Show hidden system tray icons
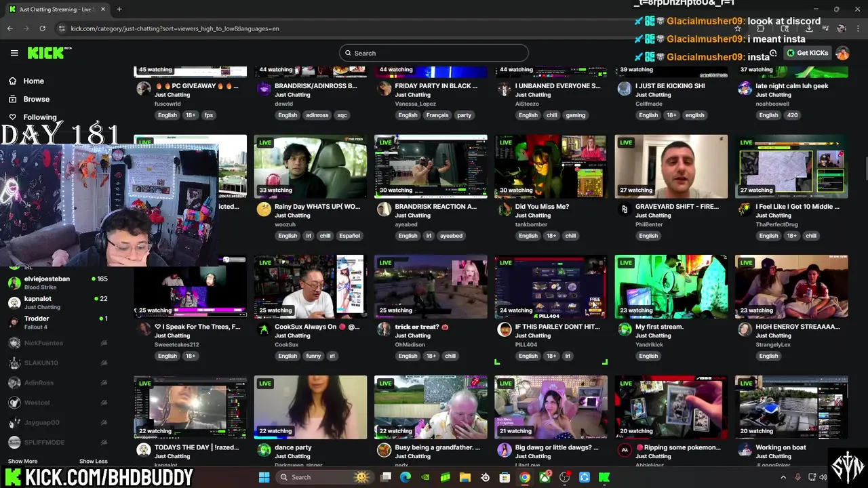The width and height of the screenshot is (868, 488). pyautogui.click(x=783, y=477)
